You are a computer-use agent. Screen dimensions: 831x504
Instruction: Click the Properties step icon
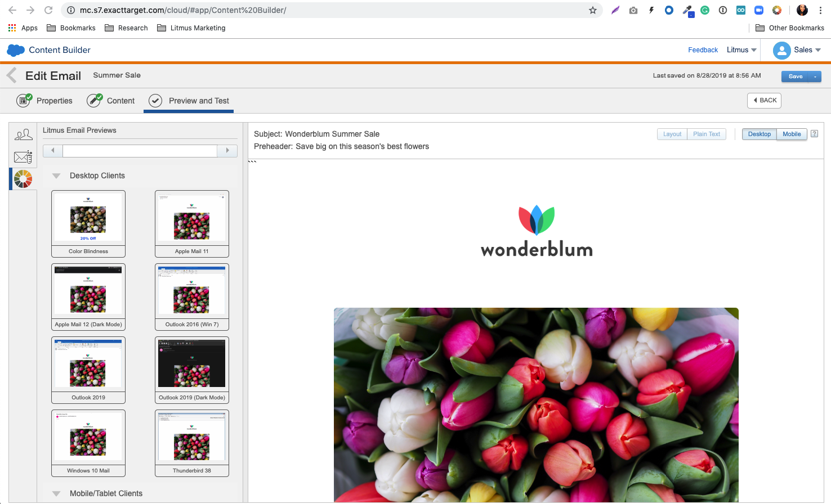[x=24, y=100]
